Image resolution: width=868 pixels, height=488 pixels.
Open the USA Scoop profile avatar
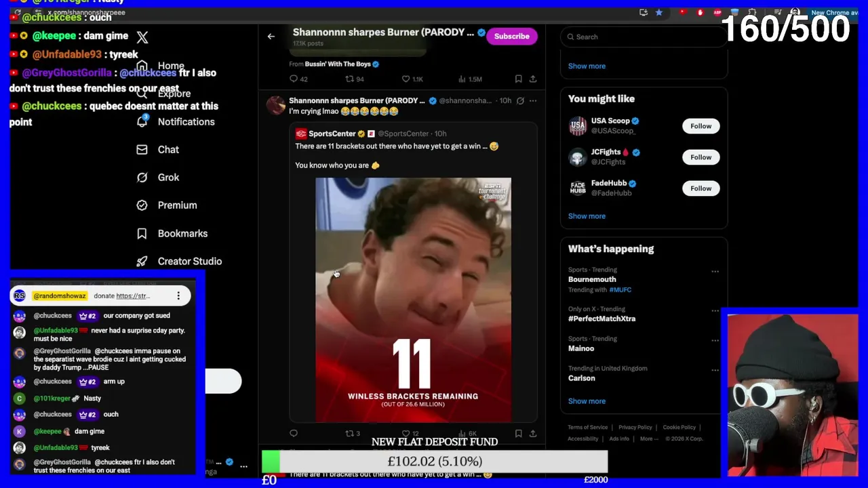coord(578,126)
